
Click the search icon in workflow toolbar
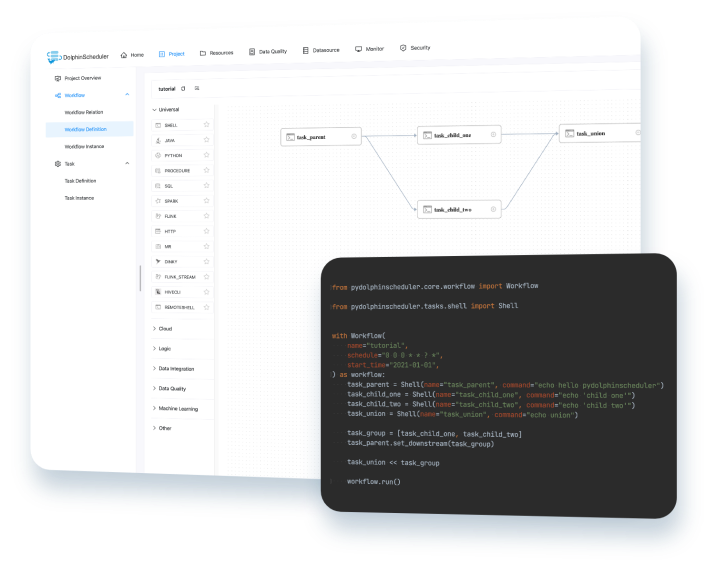coord(197,89)
